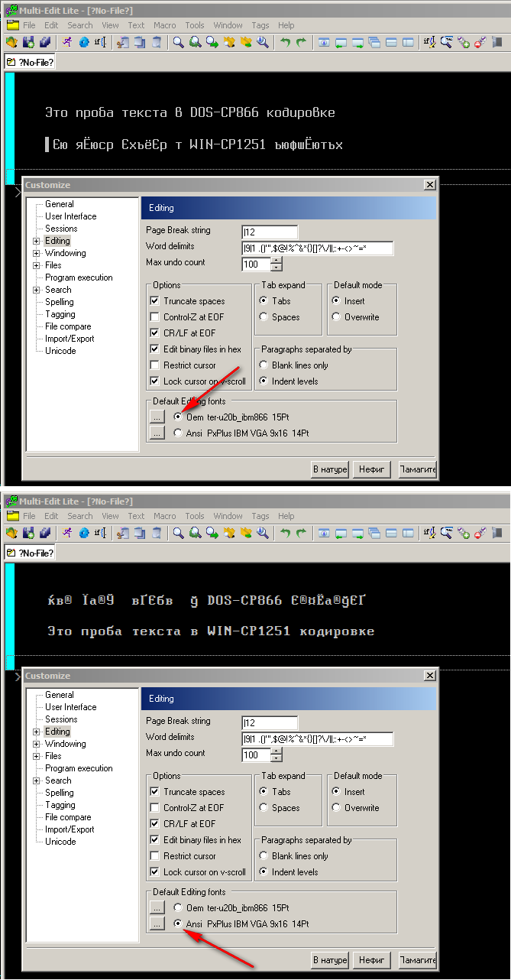
Task: Click next window green-arrow icon, top toolbar
Action: pos(356,42)
